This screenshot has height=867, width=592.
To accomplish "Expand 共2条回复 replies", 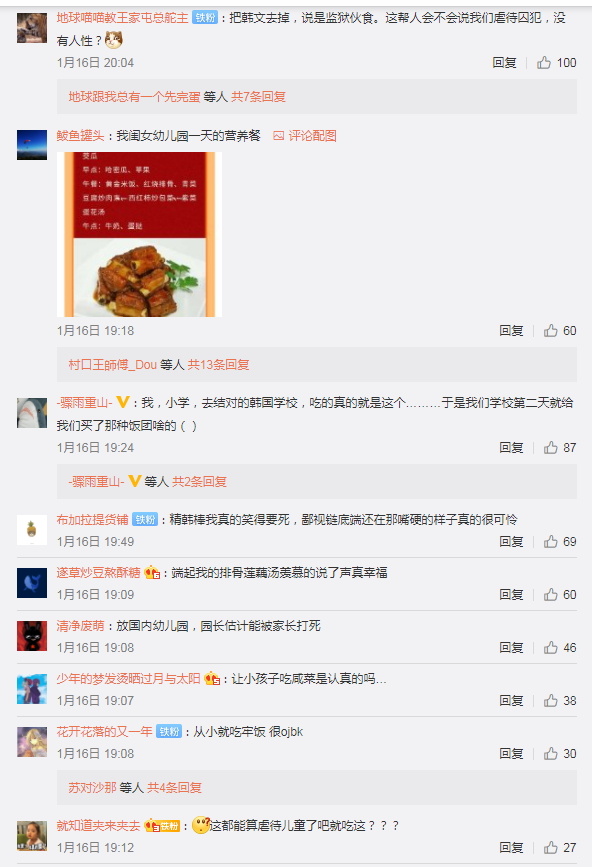I will 200,482.
